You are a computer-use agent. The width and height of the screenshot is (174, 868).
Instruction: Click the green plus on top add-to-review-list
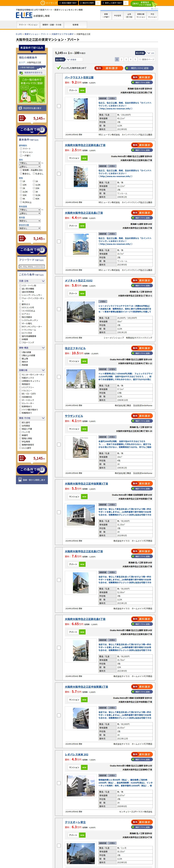[127, 68]
